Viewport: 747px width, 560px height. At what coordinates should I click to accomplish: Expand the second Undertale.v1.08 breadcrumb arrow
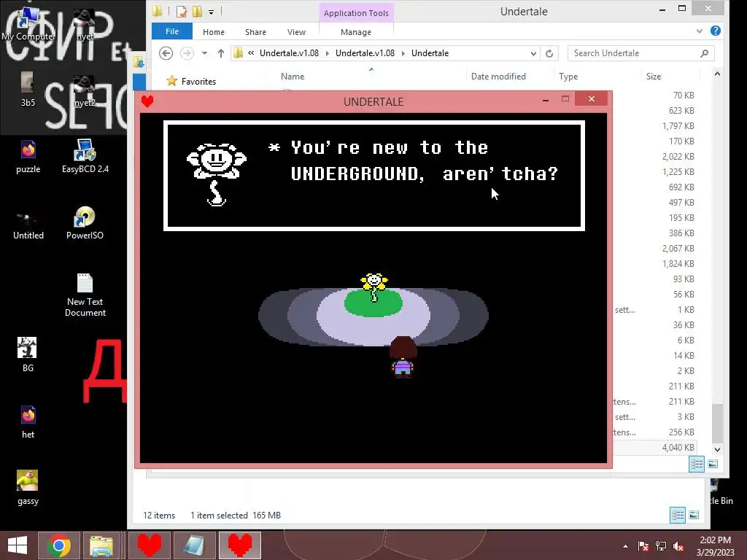pyautogui.click(x=403, y=53)
